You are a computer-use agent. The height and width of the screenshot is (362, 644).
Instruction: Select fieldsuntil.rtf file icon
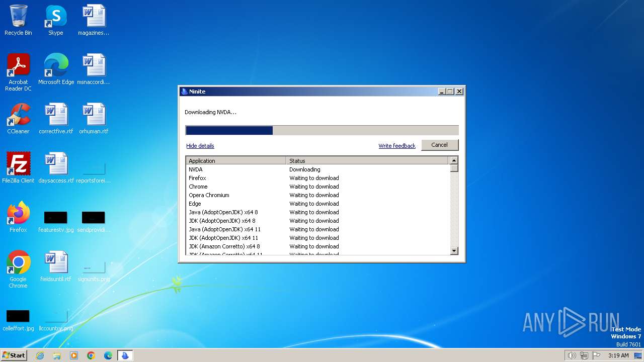tap(56, 266)
